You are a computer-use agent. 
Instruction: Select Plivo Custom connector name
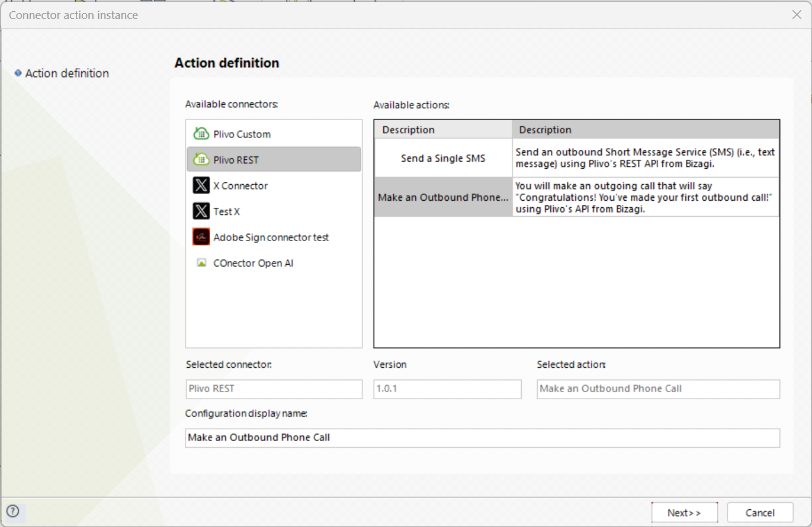(x=242, y=134)
